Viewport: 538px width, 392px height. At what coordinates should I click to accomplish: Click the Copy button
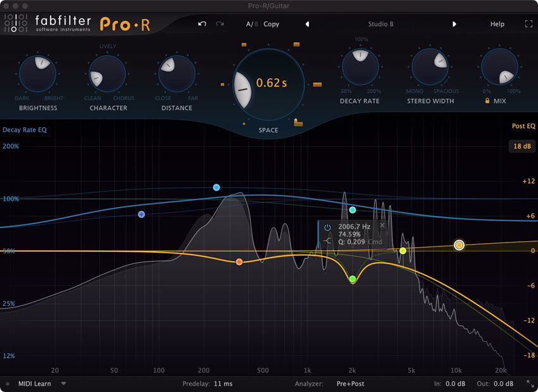271,23
